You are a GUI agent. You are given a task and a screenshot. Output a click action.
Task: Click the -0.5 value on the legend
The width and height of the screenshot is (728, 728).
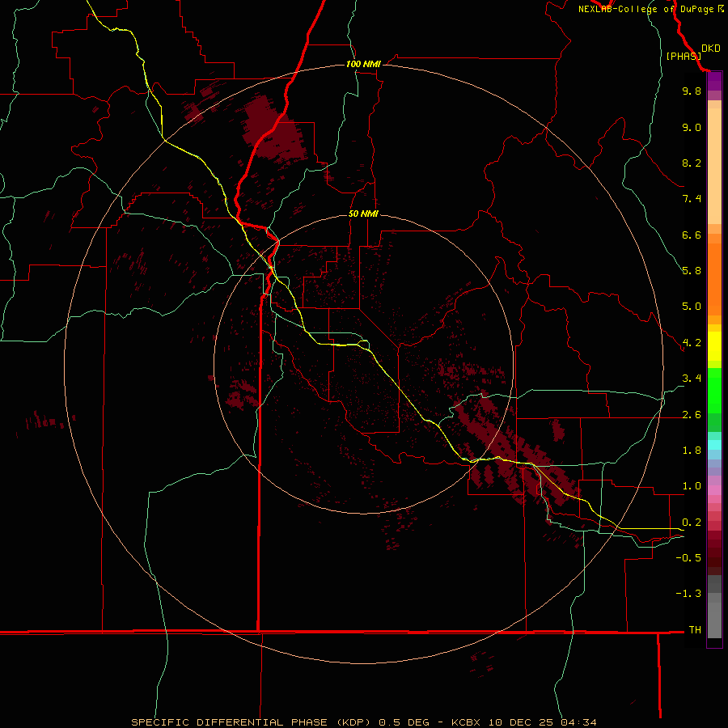click(x=688, y=557)
